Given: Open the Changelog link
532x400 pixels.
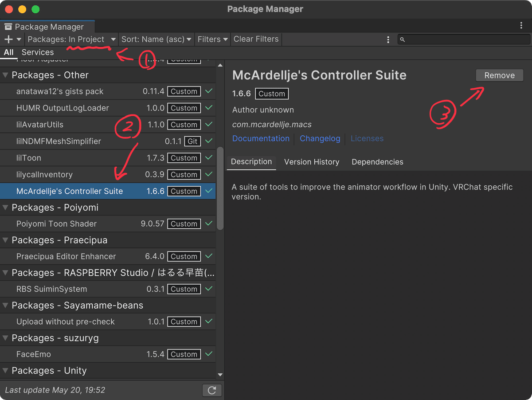Looking at the screenshot, I should [x=320, y=138].
